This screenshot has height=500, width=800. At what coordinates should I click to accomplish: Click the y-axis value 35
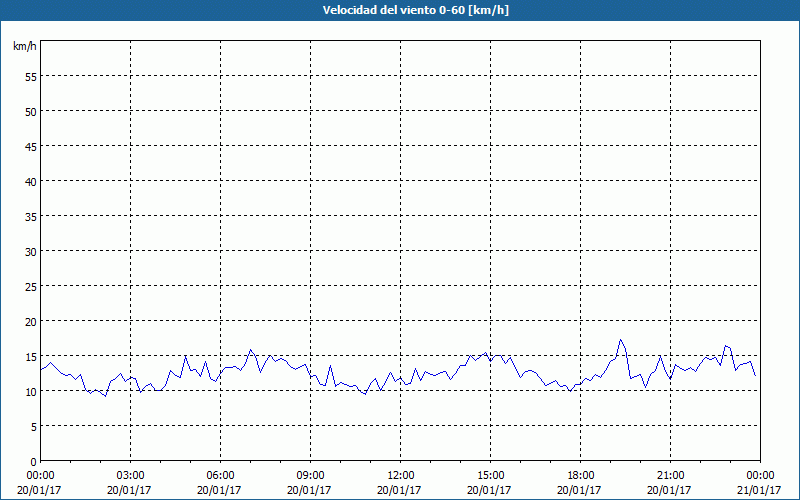point(31,216)
